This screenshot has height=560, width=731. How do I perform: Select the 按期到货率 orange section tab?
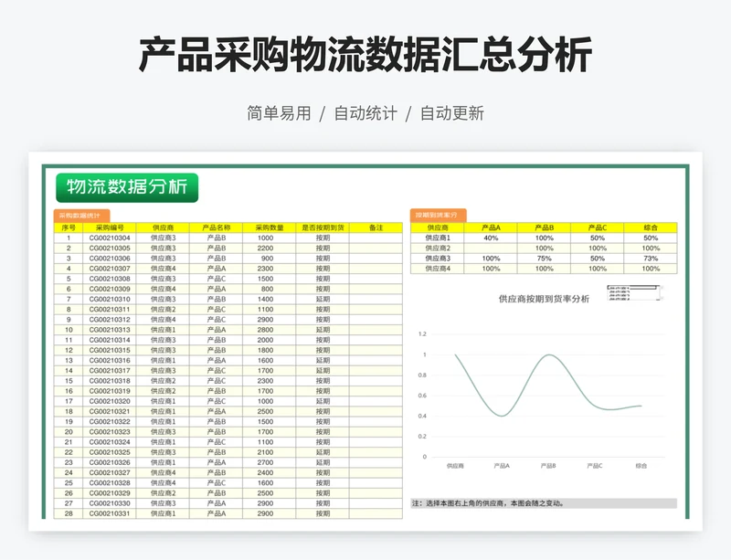click(x=438, y=217)
